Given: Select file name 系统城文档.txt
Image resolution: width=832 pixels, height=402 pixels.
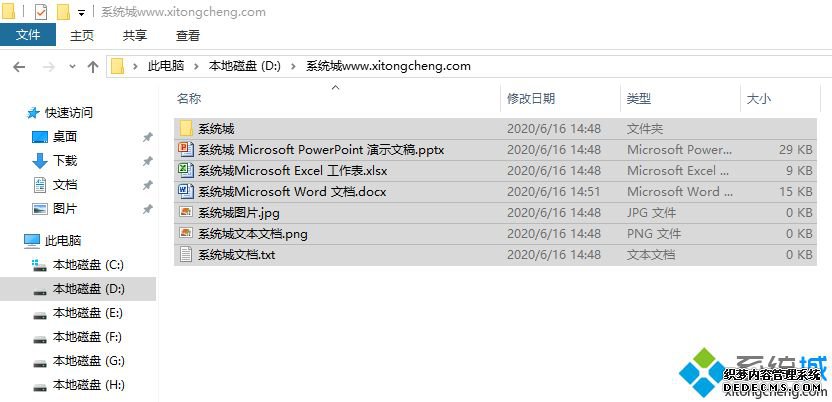Looking at the screenshot, I should tap(237, 255).
